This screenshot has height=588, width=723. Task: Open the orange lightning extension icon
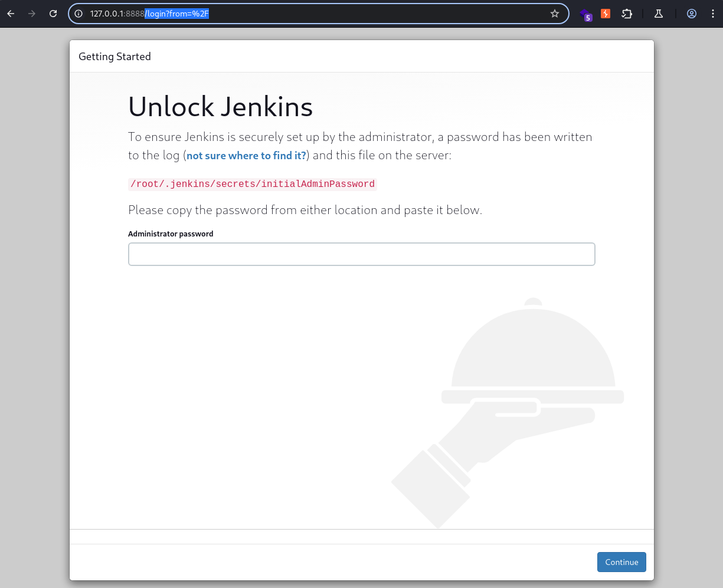tap(606, 14)
